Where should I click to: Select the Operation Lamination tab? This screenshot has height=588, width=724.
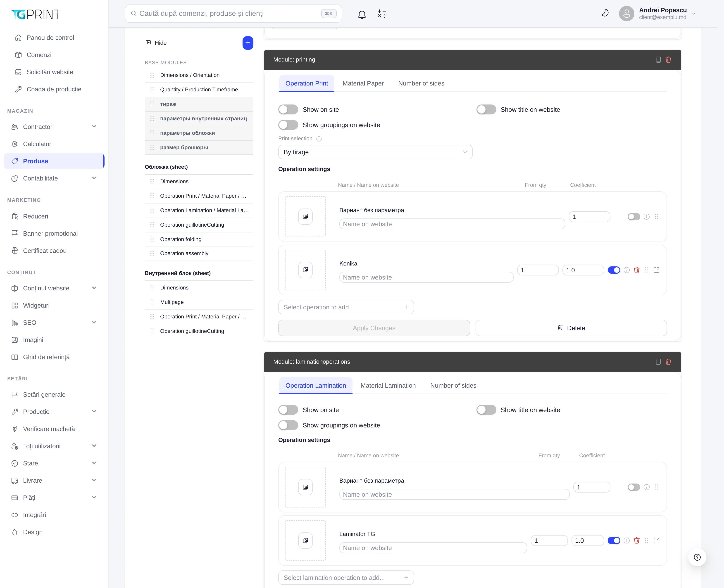[x=315, y=385]
